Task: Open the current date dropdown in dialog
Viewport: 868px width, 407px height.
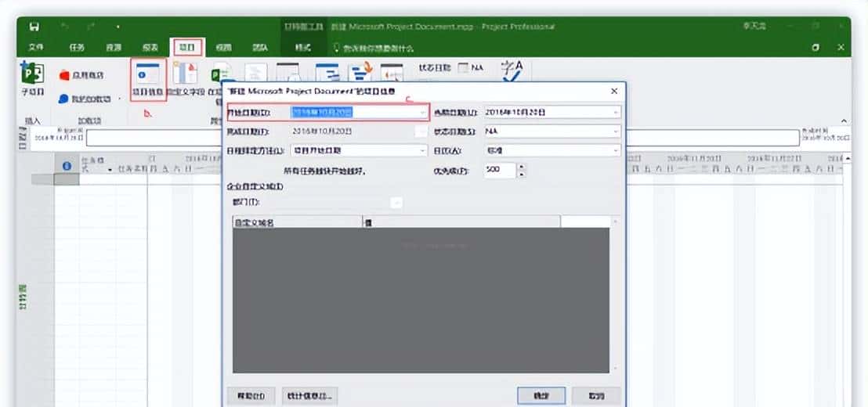Action: [x=616, y=112]
